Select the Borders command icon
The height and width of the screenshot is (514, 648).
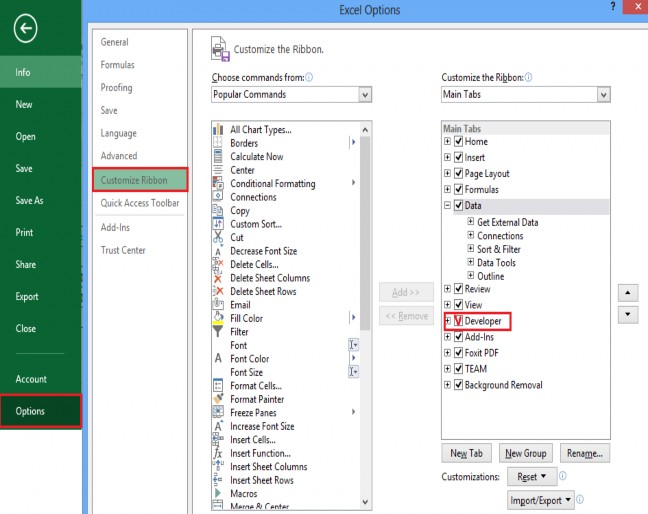coord(219,143)
